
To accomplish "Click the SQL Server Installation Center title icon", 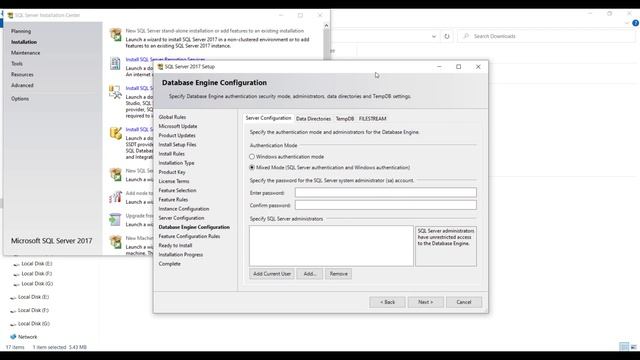I will [x=10, y=15].
